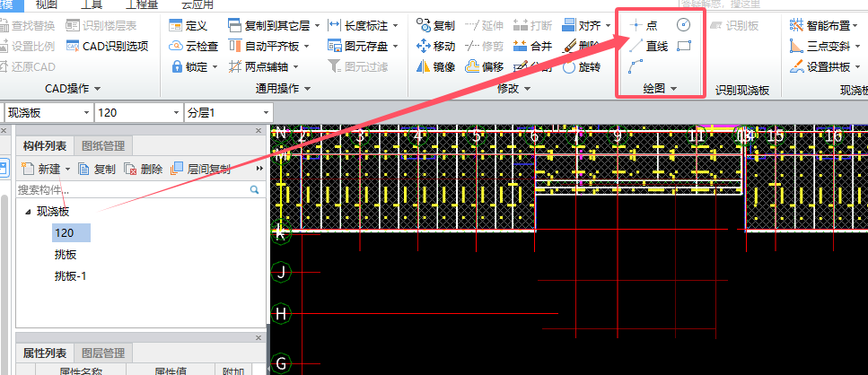Click the component search magnifier icon

pos(255,189)
